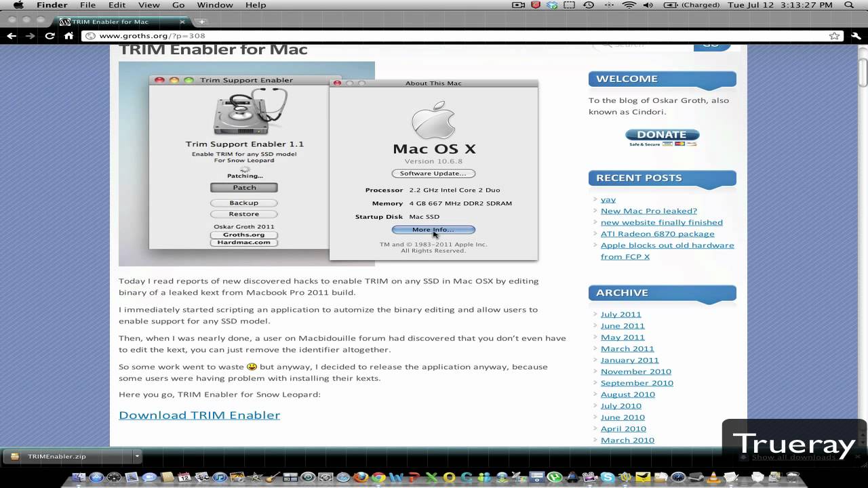The height and width of the screenshot is (488, 868).
Task: Open the Finder menu
Action: (x=52, y=5)
